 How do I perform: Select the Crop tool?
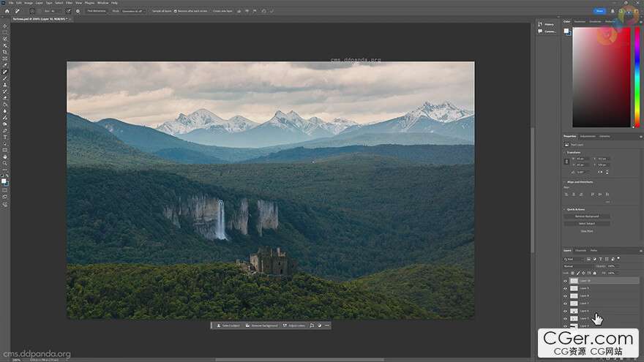click(x=5, y=52)
